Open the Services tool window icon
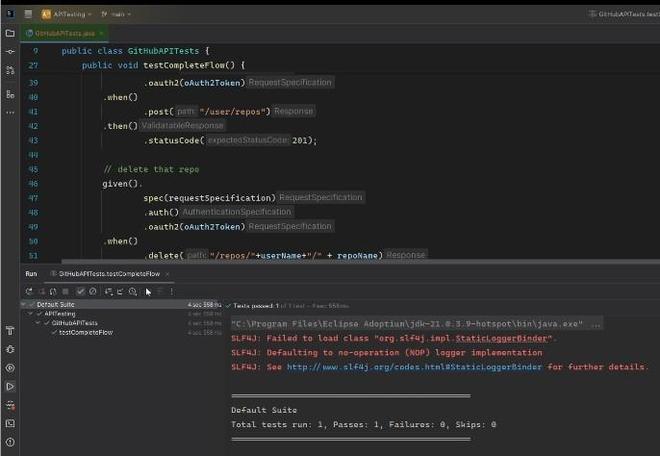The height and width of the screenshot is (456, 660). coord(10,368)
